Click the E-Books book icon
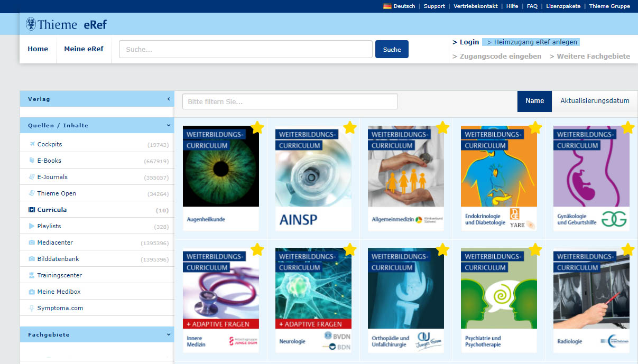The width and height of the screenshot is (638, 364). click(x=32, y=161)
